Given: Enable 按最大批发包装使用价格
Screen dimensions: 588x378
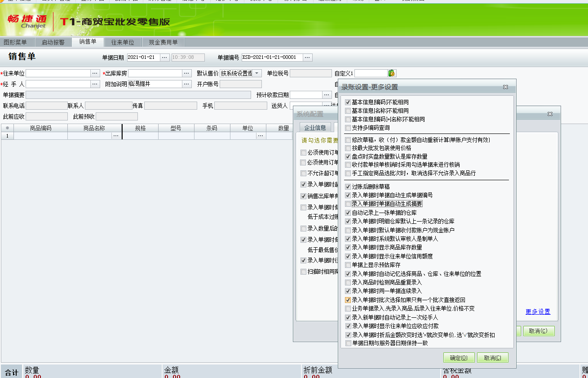Looking at the screenshot, I should [x=348, y=148].
